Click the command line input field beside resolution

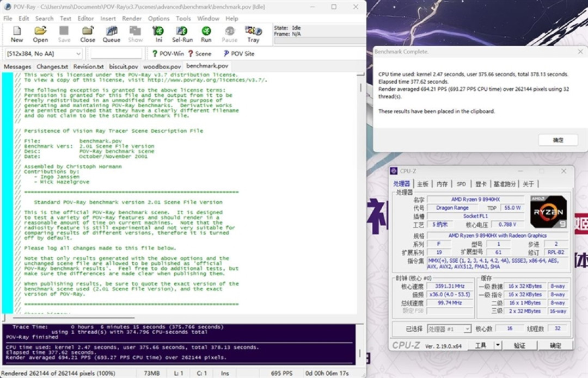[117, 53]
